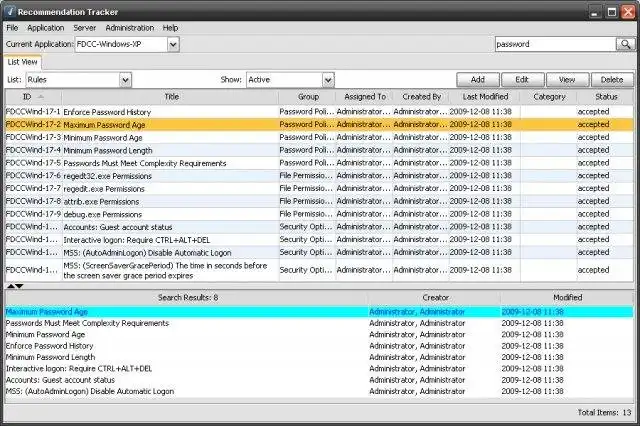Select rule FDCCWind-17-4 Minimum Password Length

point(320,150)
